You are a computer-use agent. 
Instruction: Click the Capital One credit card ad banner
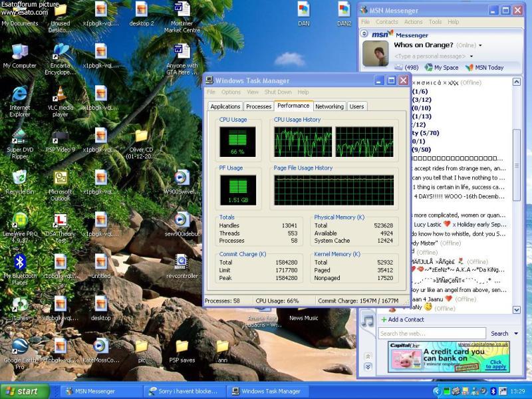coord(448,356)
